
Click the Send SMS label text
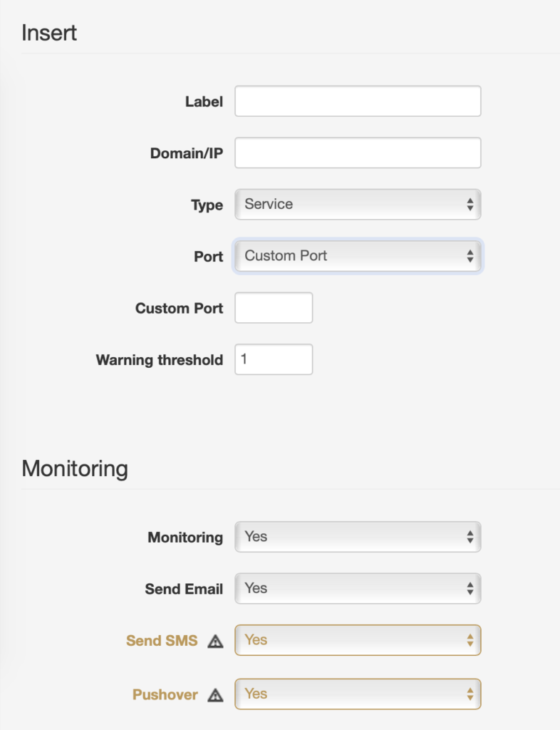(x=162, y=641)
